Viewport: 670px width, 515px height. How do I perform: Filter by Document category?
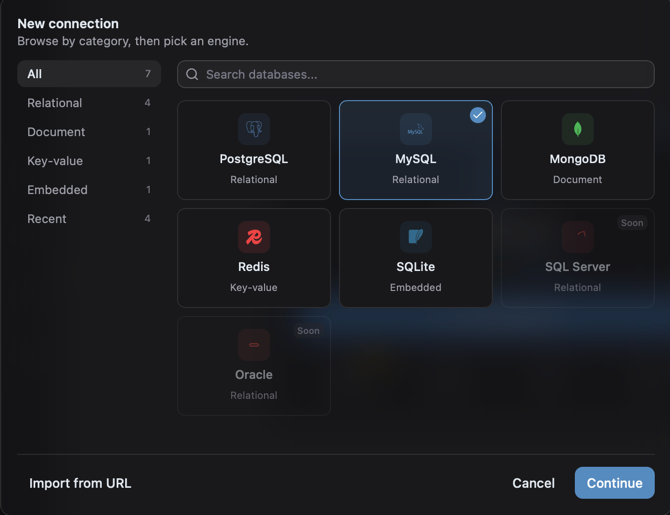click(89, 132)
